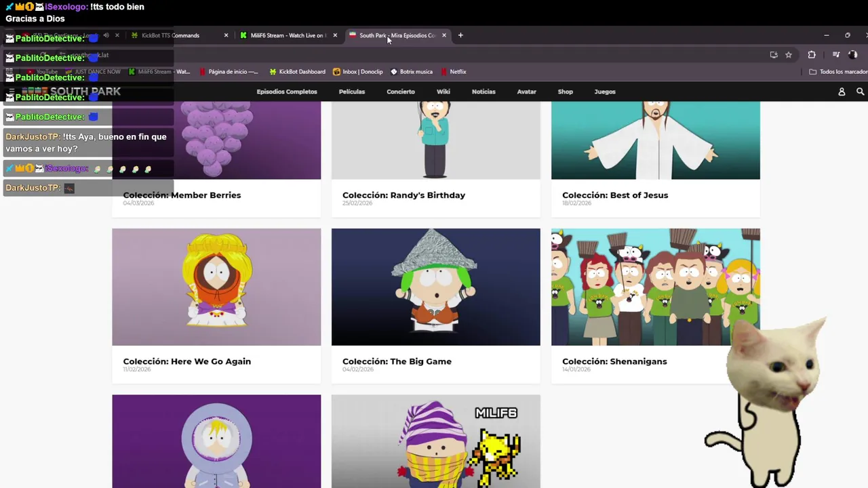Go to Episodios Completos menu
868x488 pixels.
(287, 91)
